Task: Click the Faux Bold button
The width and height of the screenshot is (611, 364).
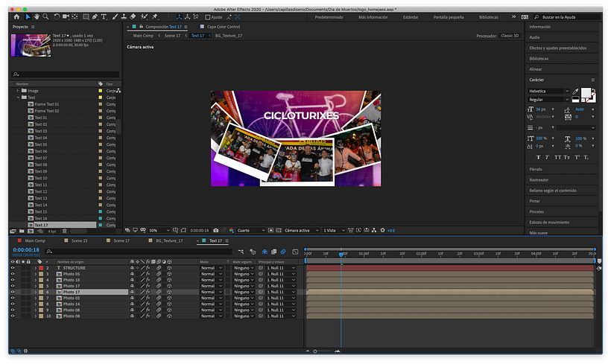Action: pyautogui.click(x=538, y=157)
